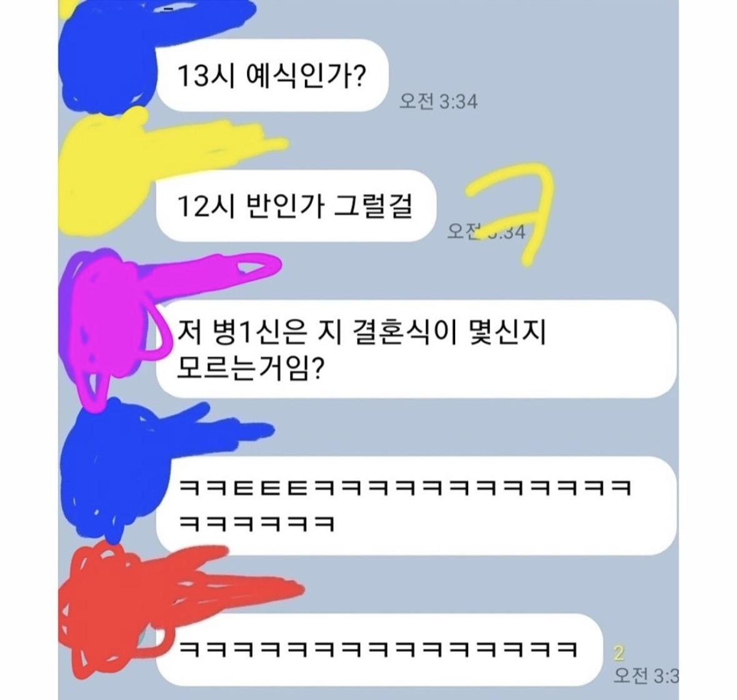This screenshot has height=700, width=737.
Task: Select the "12시 반인가 그럴걸" message bubble
Action: (296, 206)
